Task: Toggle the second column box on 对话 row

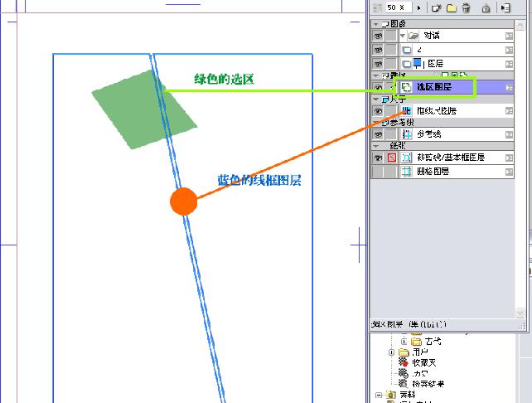Action: (x=391, y=36)
